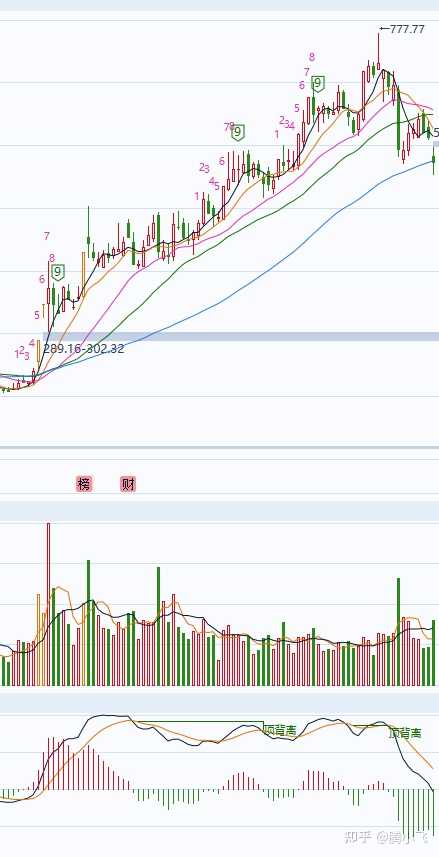Click the tall green volume bar near the right edge
The height and width of the screenshot is (857, 439).
(x=399, y=631)
